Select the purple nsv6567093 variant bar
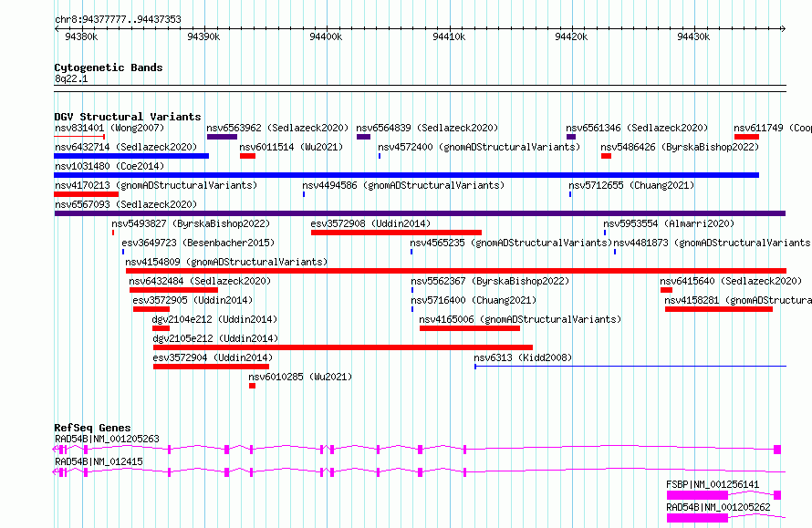Screen dimensions: 812x528 tap(420, 213)
